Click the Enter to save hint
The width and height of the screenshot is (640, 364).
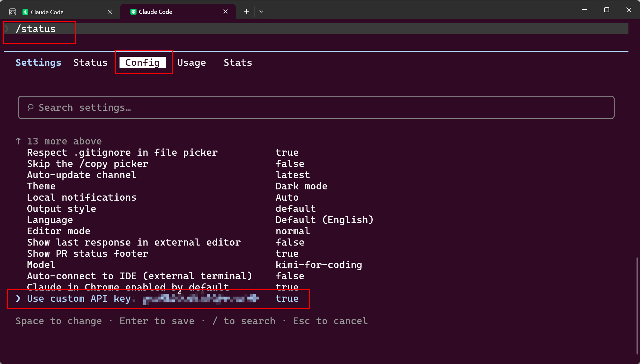157,321
